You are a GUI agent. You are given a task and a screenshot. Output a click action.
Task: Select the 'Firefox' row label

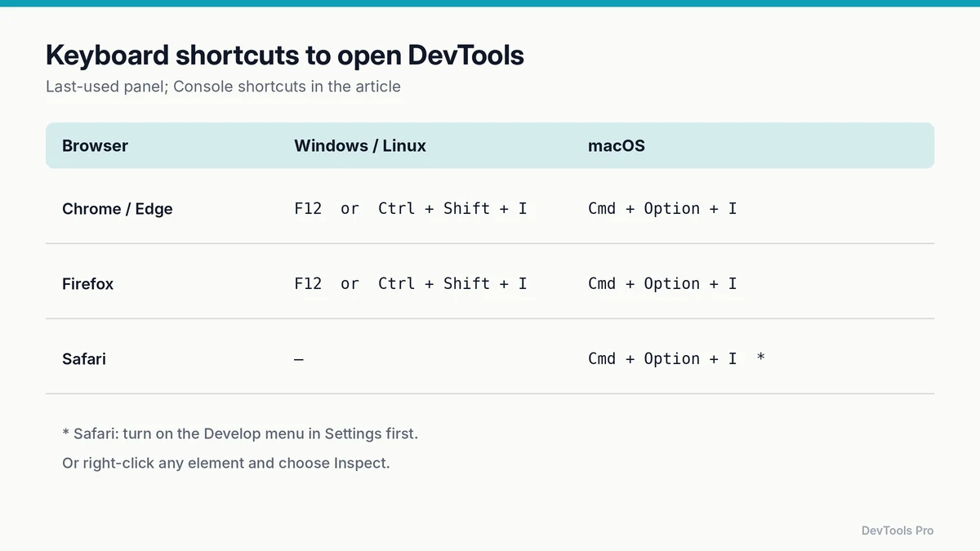click(87, 284)
